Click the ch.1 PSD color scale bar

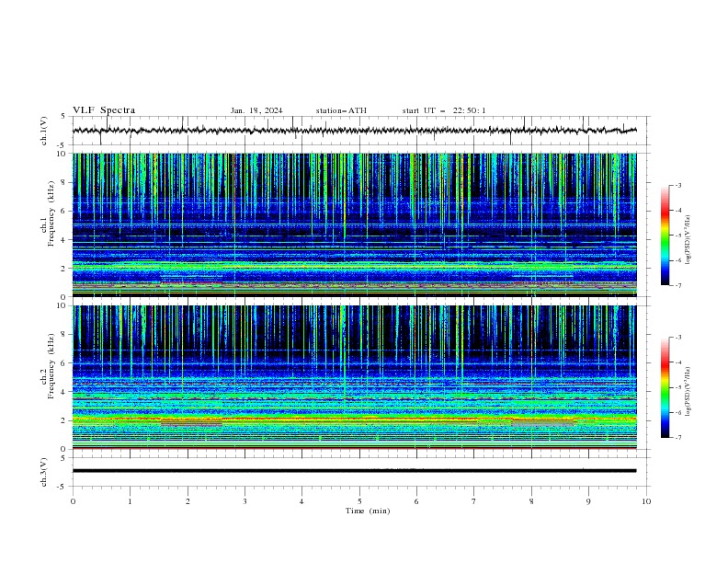665,236
